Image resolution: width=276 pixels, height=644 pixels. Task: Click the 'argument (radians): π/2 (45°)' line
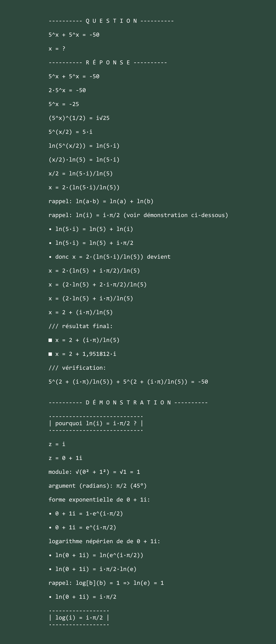[98, 486]
